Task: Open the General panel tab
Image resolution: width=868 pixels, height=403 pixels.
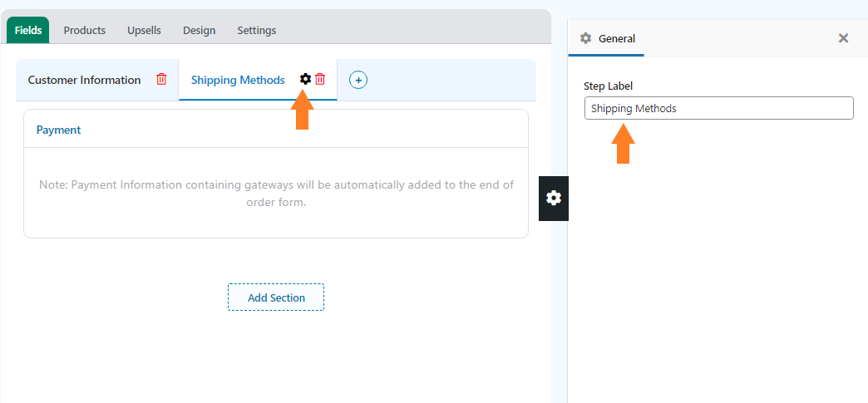Action: coord(607,39)
